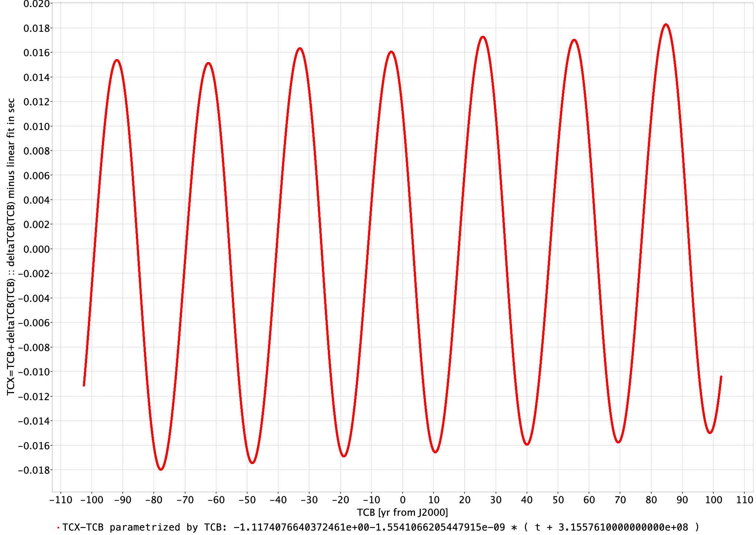This screenshot has height=535, width=756.
Task: Click the x-axis title TCB [yr from J2000]
Action: 402,512
